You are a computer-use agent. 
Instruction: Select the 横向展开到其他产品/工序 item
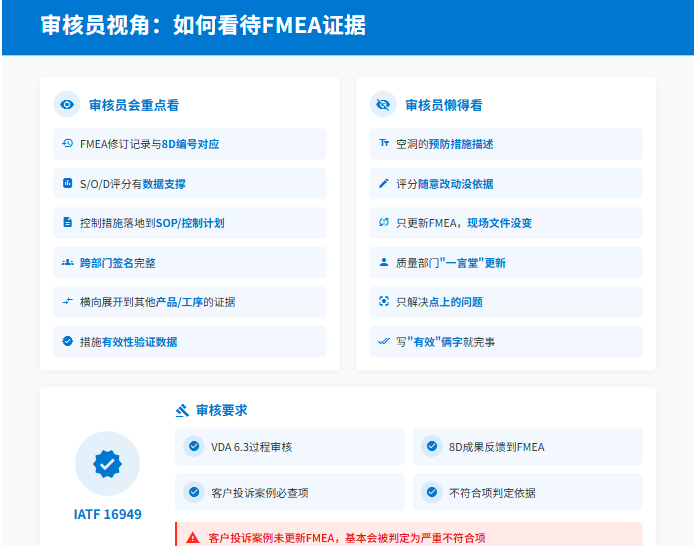189,302
